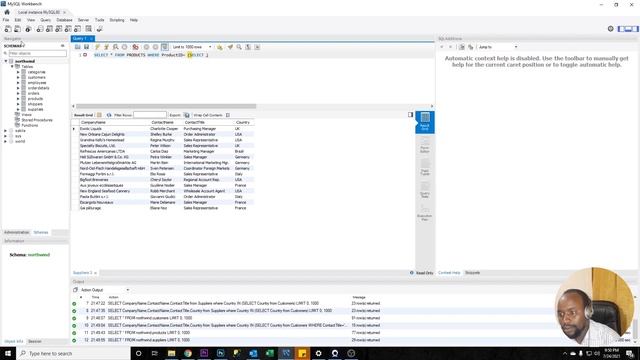
Task: Beautify the SQL query with broom icon
Action: [x=230, y=47]
